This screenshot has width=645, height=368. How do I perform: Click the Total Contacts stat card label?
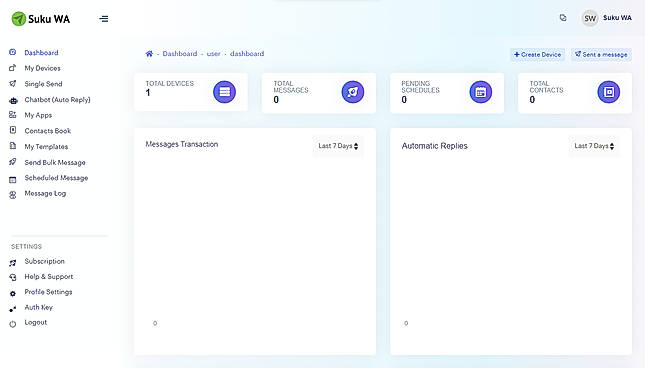(546, 87)
